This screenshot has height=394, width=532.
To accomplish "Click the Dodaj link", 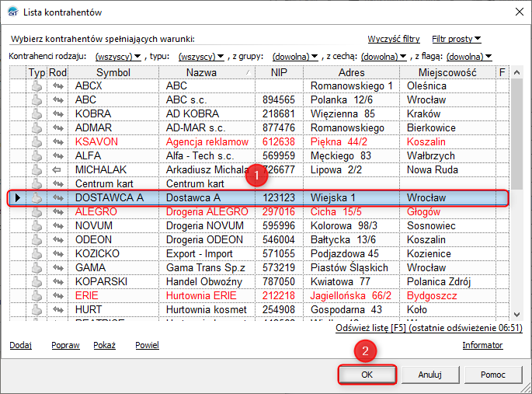I will coord(21,345).
